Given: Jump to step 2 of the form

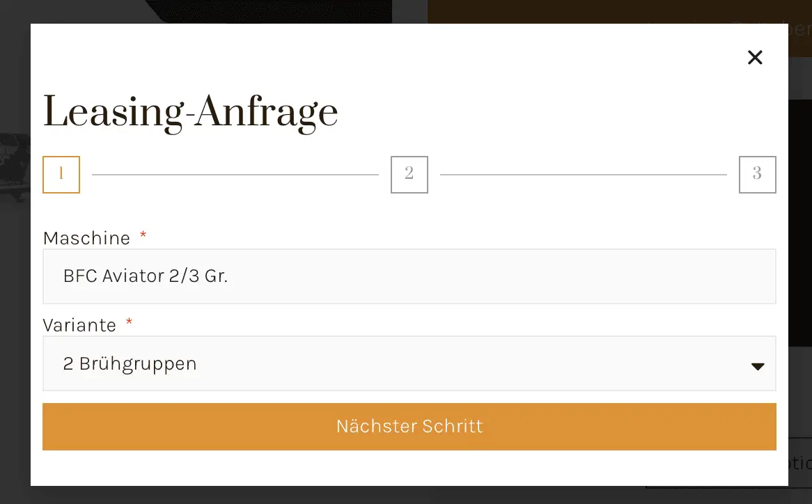Looking at the screenshot, I should [x=409, y=175].
